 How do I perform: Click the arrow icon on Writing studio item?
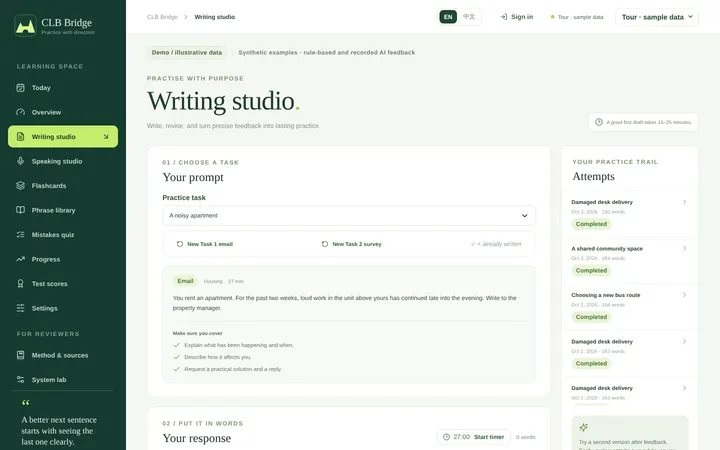click(x=106, y=137)
